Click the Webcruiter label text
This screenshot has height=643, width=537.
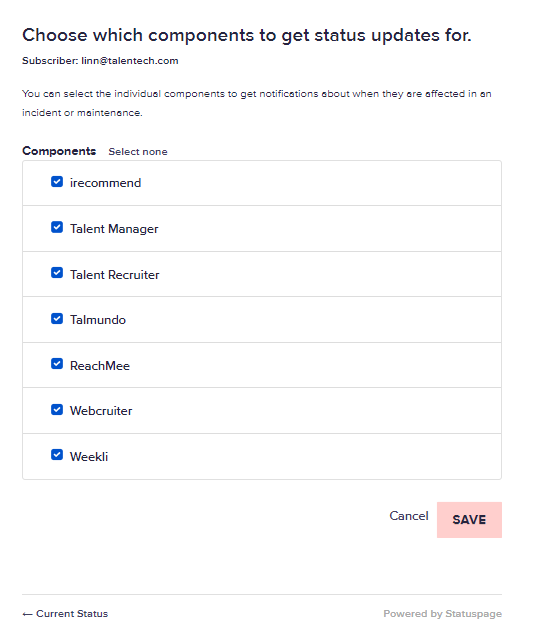[101, 411]
